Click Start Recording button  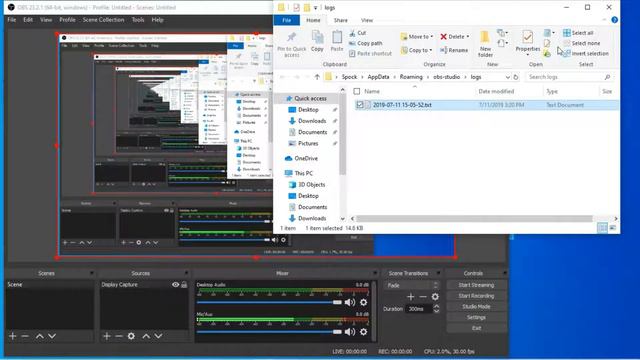476,296
